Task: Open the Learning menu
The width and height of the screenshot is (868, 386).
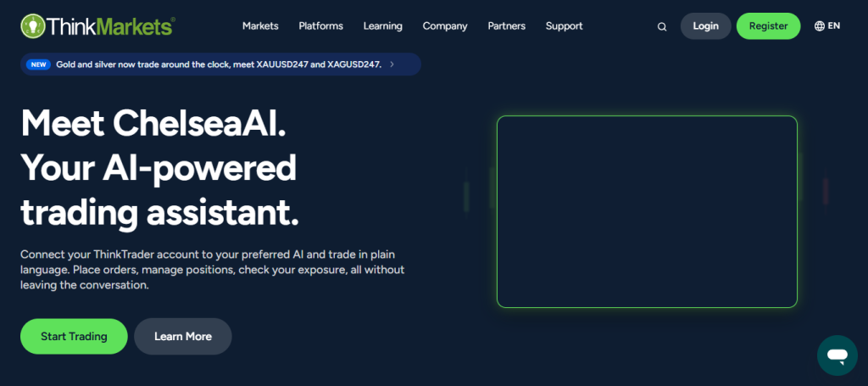Action: pyautogui.click(x=382, y=26)
